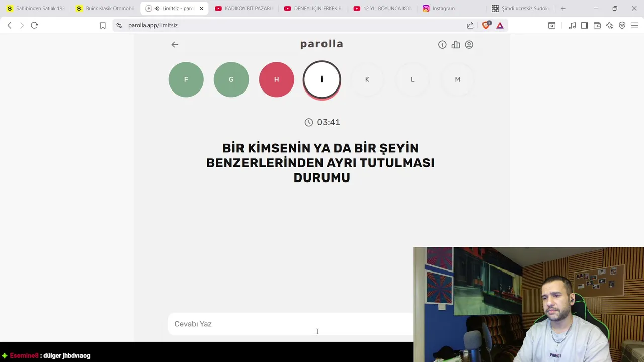Open the music playlist icon
This screenshot has width=644, height=362.
point(572,25)
